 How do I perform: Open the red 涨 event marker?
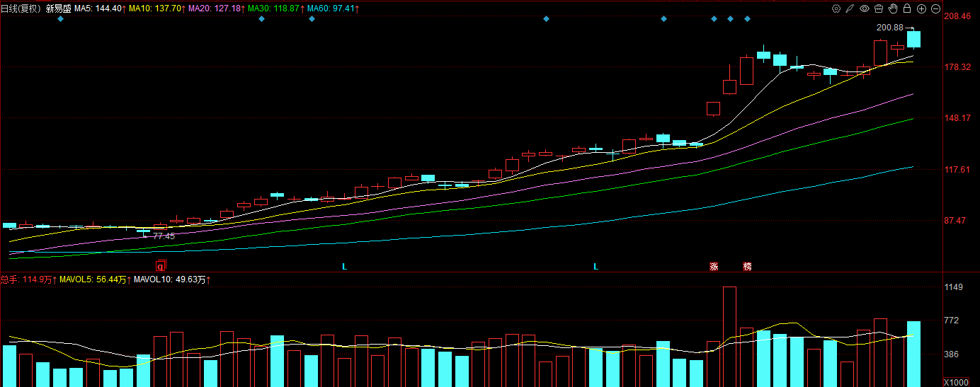coord(714,267)
